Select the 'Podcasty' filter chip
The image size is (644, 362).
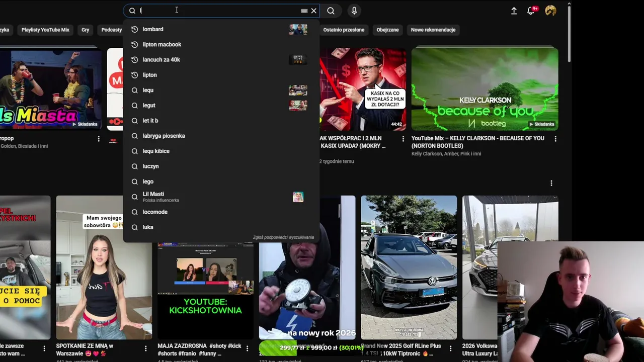(111, 30)
